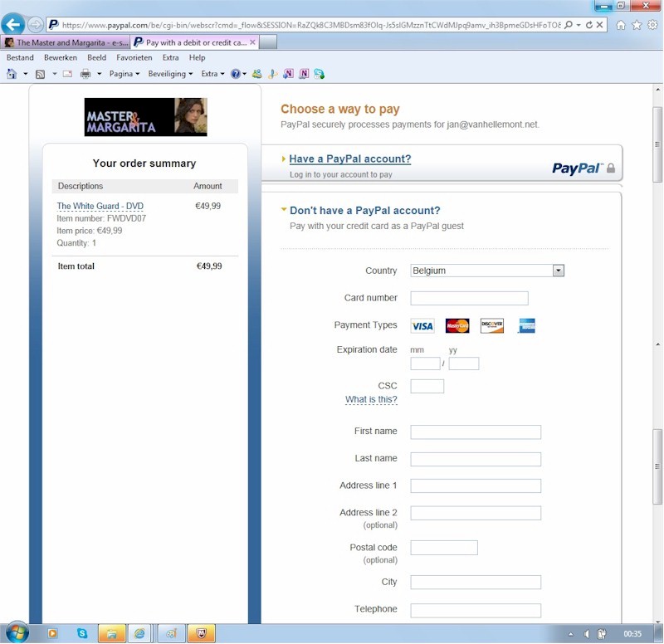Click the First name field
The width and height of the screenshot is (664, 644).
pos(476,432)
